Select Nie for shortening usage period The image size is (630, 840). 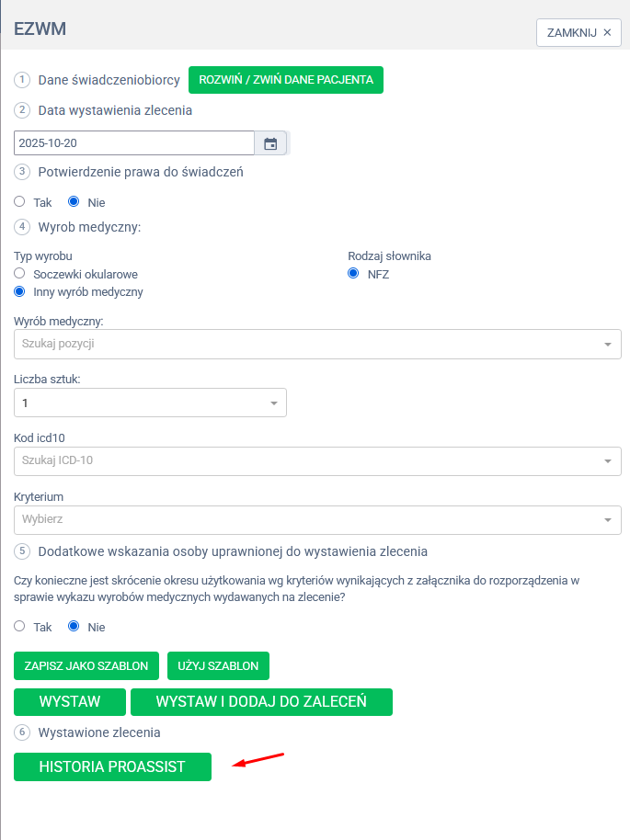tap(74, 627)
